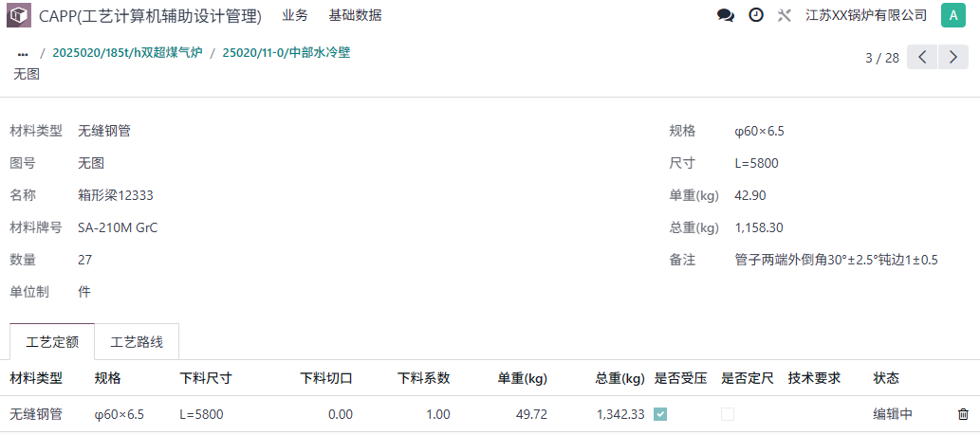Click the CAPP app logo icon

tap(18, 15)
